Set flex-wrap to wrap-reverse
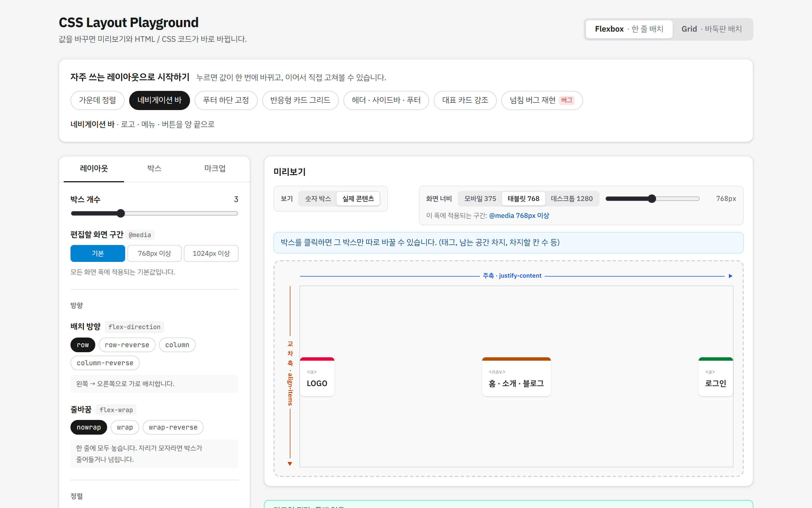 [x=173, y=427]
